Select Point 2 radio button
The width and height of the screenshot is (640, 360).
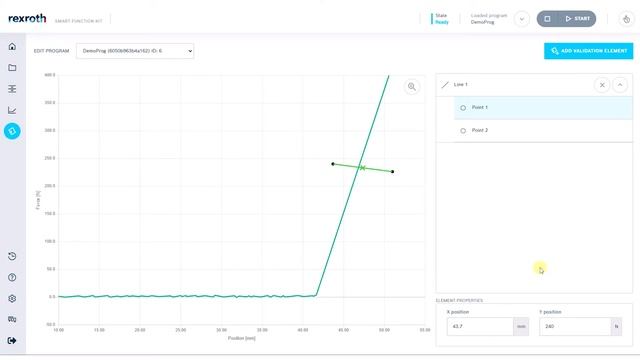tap(463, 131)
